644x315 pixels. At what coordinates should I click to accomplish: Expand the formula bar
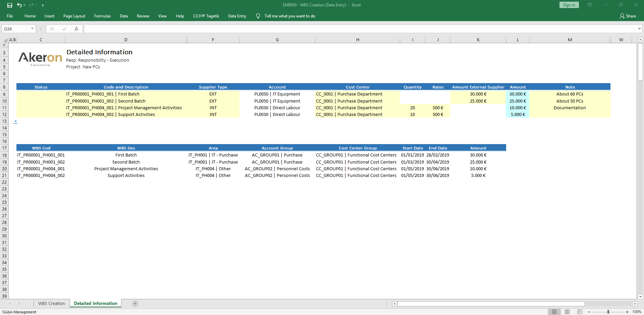[639, 29]
